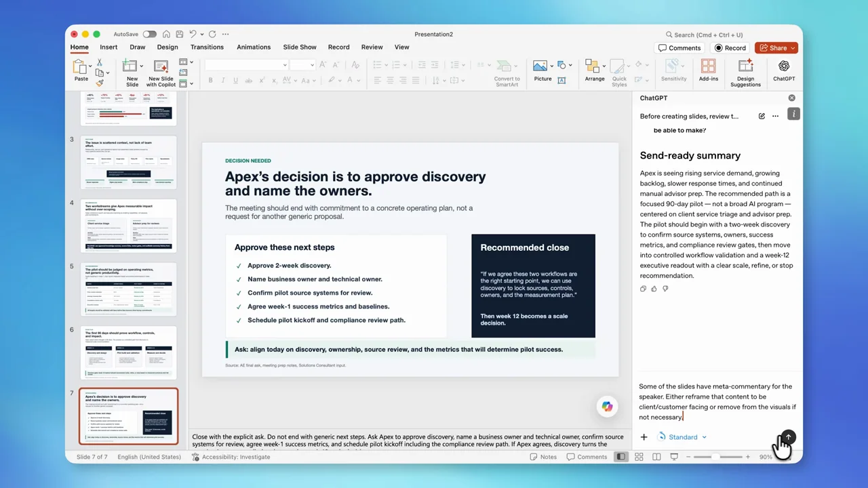Open the more commands ellipsis in title bar
Image resolution: width=868 pixels, height=488 pixels.
(225, 34)
